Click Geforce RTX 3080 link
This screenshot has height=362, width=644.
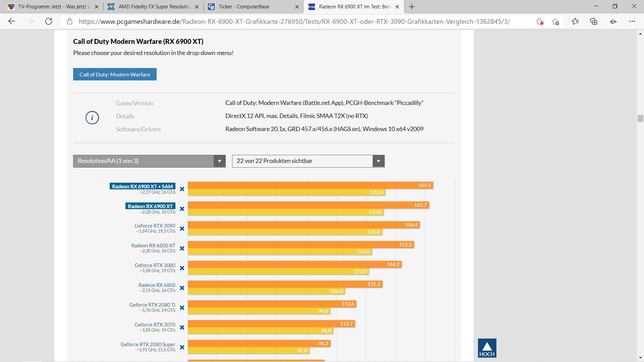pos(155,265)
